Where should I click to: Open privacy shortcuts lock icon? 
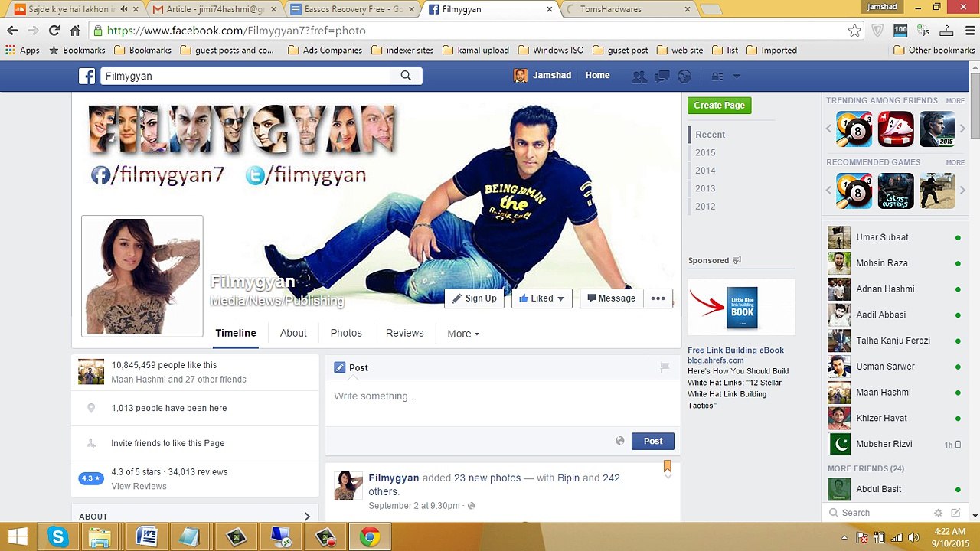tap(717, 76)
